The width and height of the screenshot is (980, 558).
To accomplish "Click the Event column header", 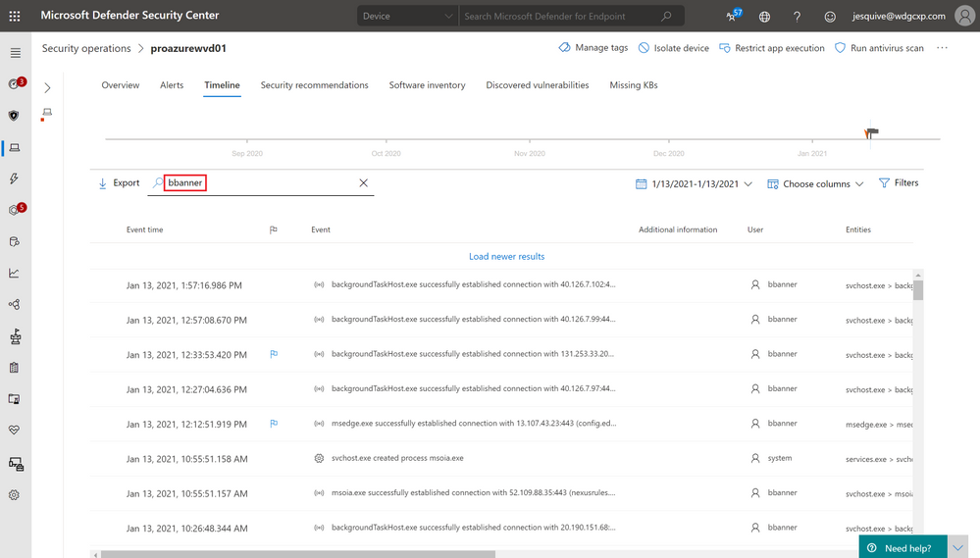I will tap(321, 229).
